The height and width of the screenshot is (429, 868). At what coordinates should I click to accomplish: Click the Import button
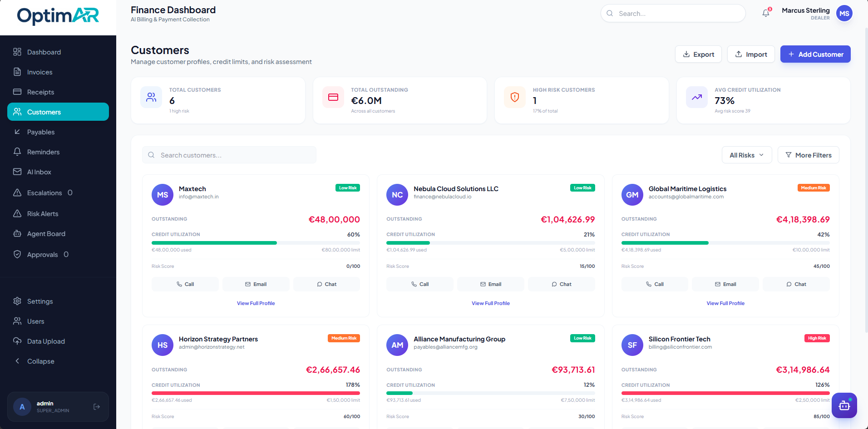(x=751, y=54)
